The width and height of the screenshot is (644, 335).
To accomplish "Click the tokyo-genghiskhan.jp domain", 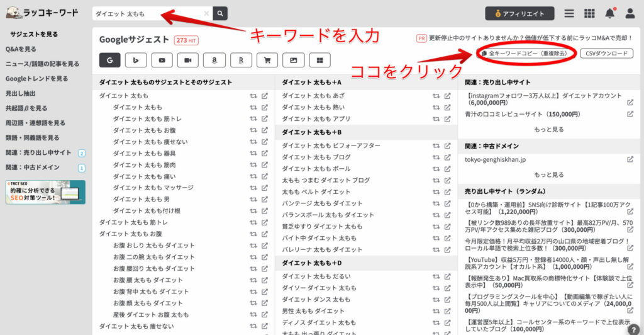I will (x=495, y=159).
